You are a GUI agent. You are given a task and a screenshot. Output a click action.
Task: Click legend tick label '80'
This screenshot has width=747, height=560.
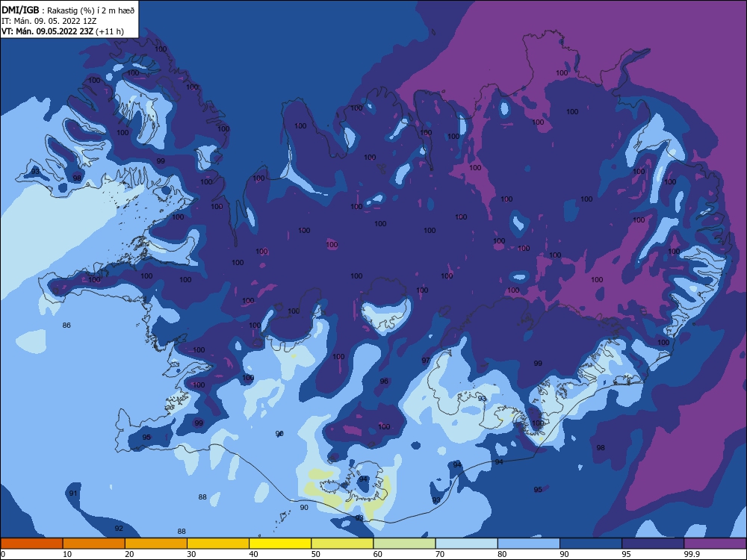click(502, 554)
